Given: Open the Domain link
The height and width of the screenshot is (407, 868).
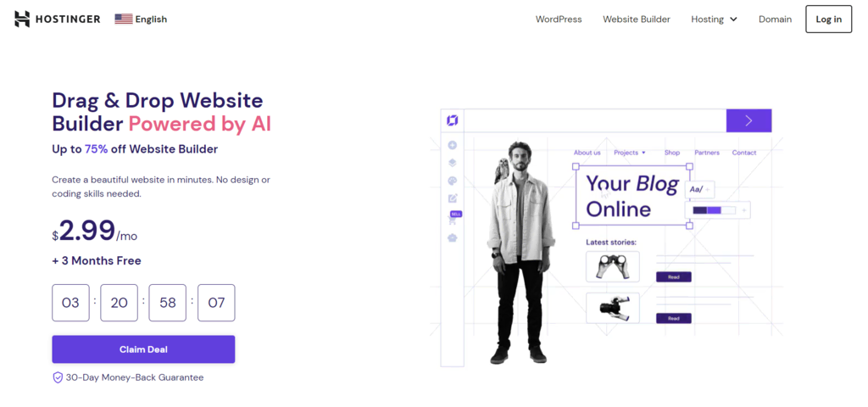Looking at the screenshot, I should (x=775, y=19).
